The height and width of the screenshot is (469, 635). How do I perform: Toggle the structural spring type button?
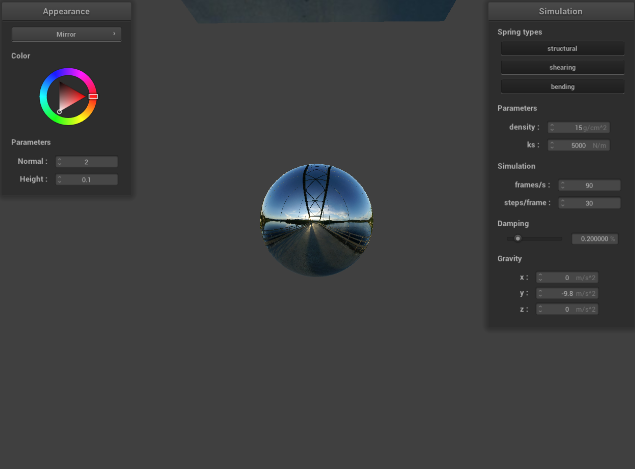(561, 48)
